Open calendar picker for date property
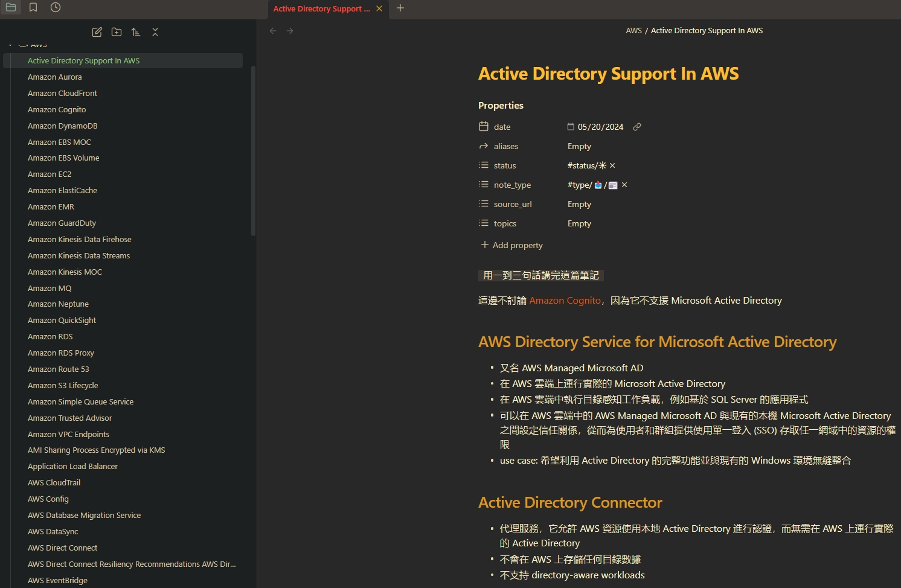This screenshot has height=588, width=901. coord(571,127)
